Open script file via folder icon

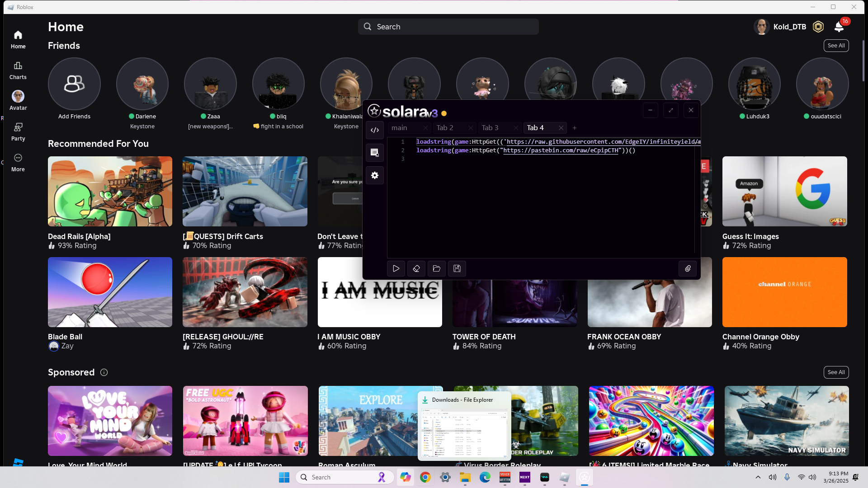coord(437,269)
